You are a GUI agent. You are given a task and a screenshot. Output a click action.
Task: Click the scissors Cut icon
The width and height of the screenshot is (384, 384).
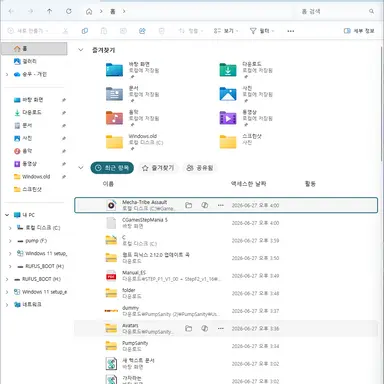65,31
